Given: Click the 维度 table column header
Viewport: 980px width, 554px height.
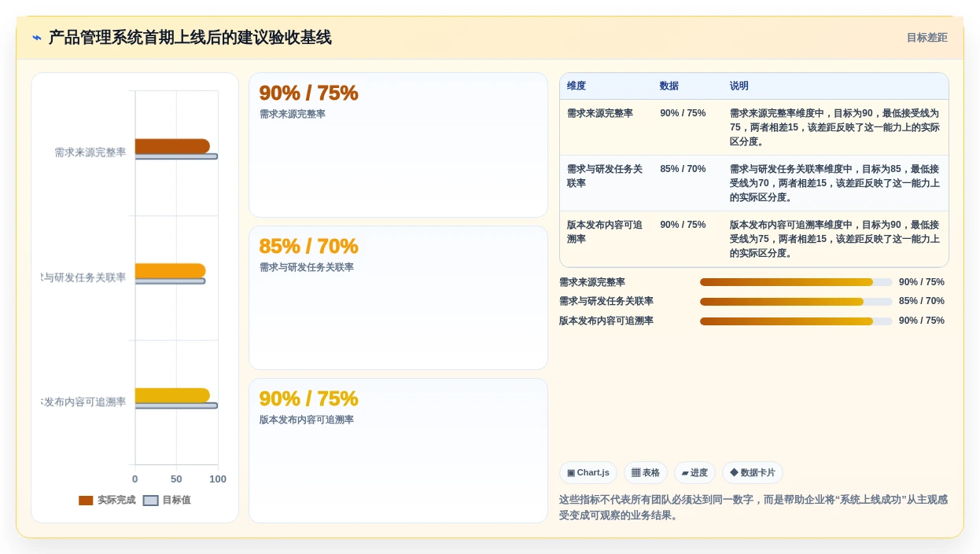Looking at the screenshot, I should click(x=577, y=86).
